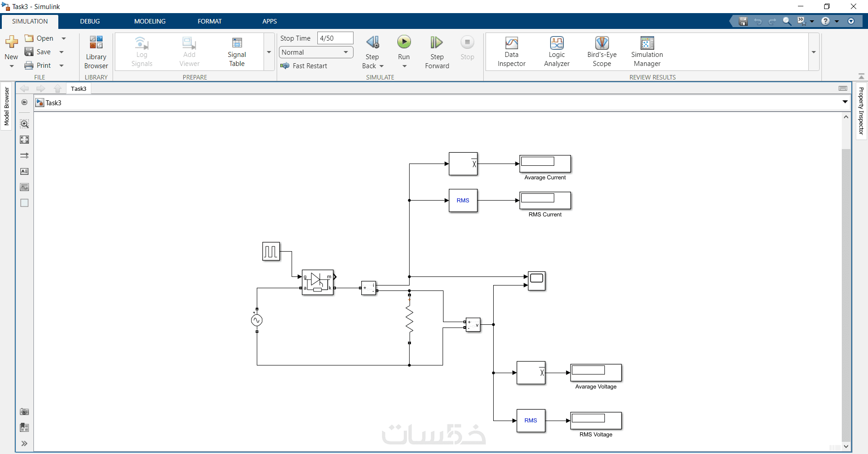Image resolution: width=868 pixels, height=454 pixels.
Task: Select the Area rectangle tool
Action: tap(24, 203)
